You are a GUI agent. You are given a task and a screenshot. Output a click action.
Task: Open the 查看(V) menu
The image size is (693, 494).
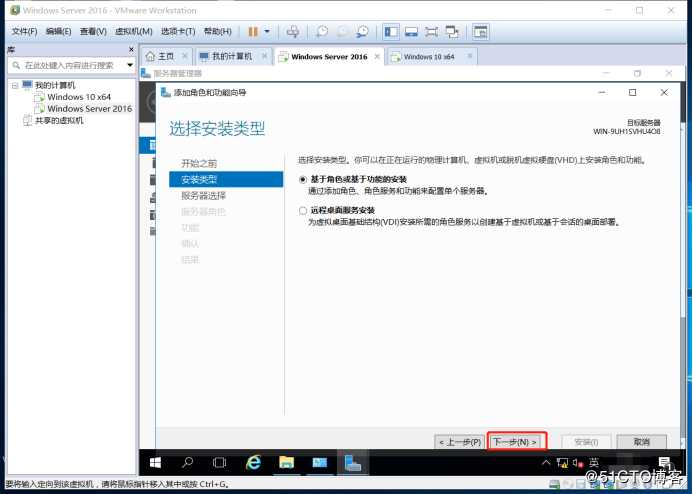[x=93, y=32]
